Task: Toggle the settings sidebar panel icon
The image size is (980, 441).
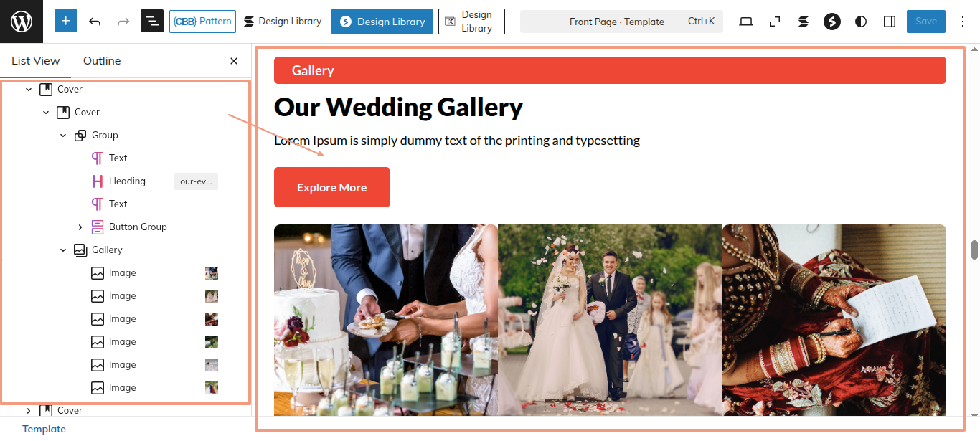Action: click(x=890, y=22)
